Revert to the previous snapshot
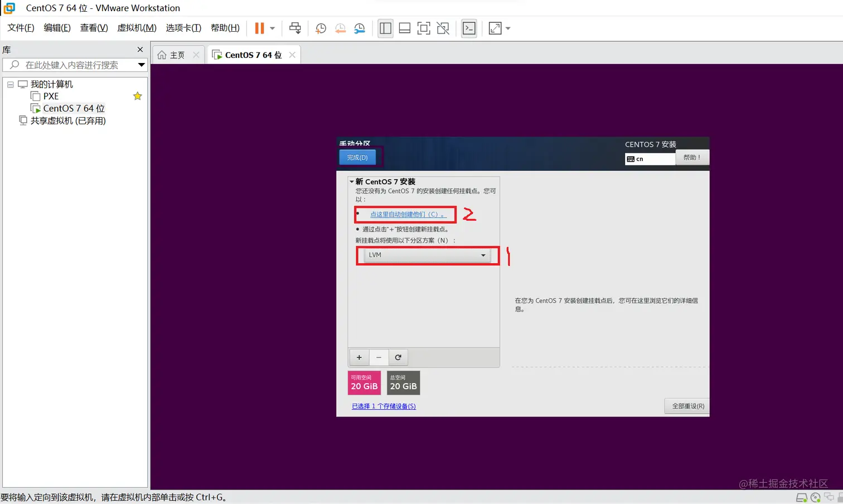The height and width of the screenshot is (504, 843). point(340,28)
